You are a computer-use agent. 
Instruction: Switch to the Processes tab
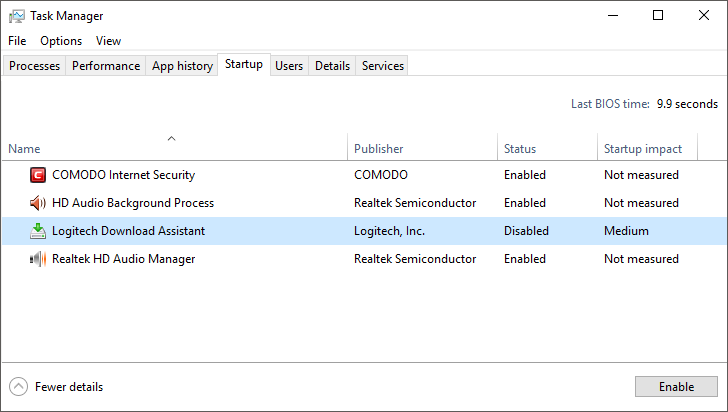34,66
